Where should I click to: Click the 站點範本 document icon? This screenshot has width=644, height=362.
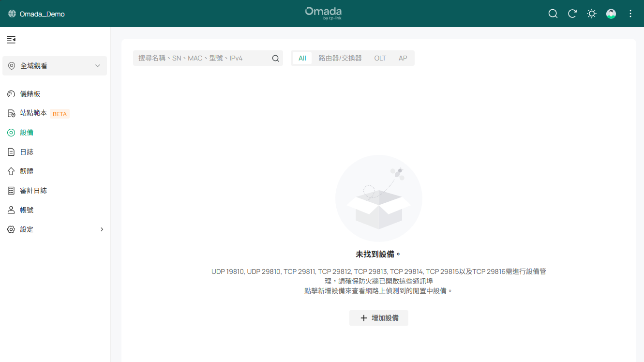click(11, 113)
